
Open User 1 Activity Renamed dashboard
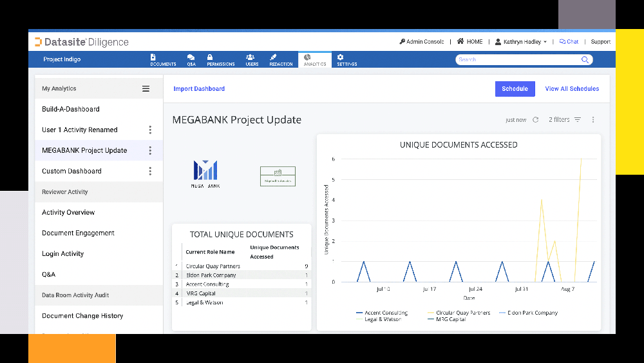80,130
